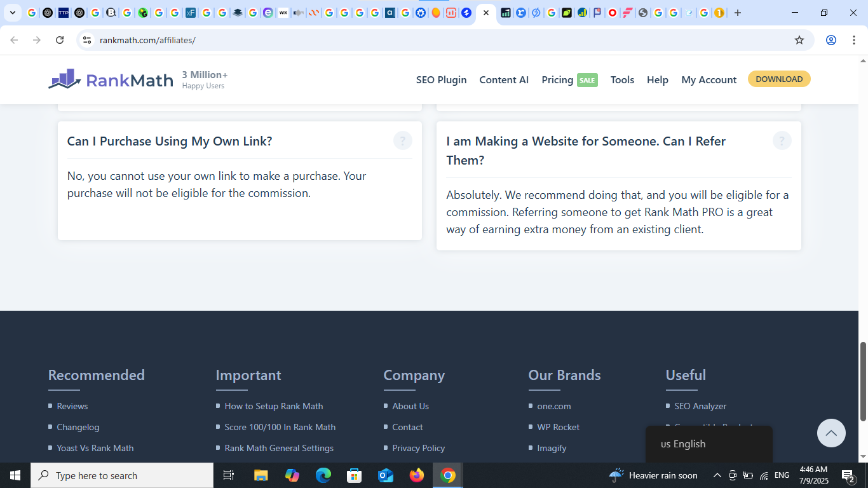Open the About Us link
The height and width of the screenshot is (488, 868).
click(x=410, y=406)
